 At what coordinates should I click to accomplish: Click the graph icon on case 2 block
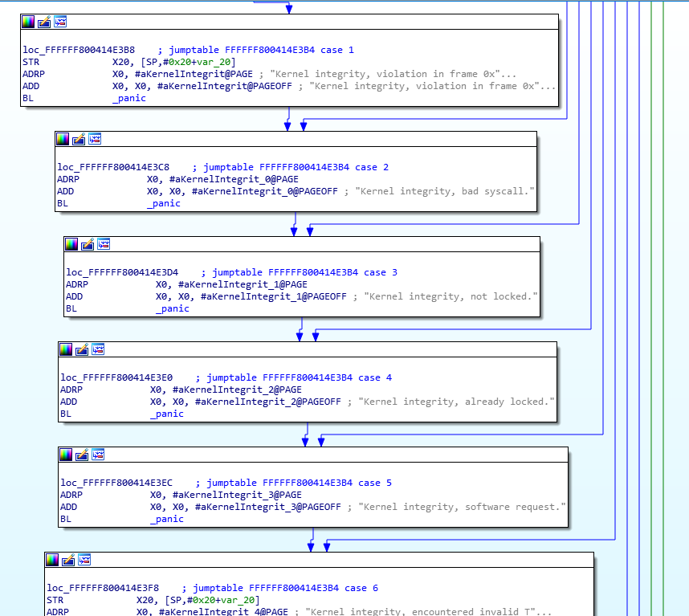pyautogui.click(x=95, y=139)
